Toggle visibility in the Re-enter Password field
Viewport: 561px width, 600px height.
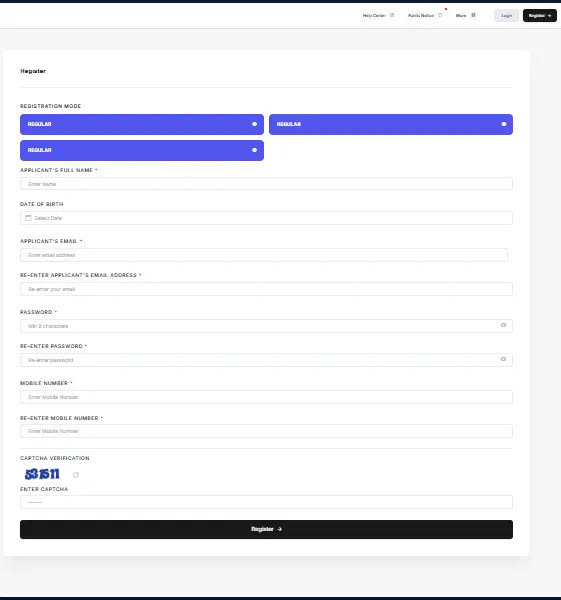pyautogui.click(x=503, y=359)
